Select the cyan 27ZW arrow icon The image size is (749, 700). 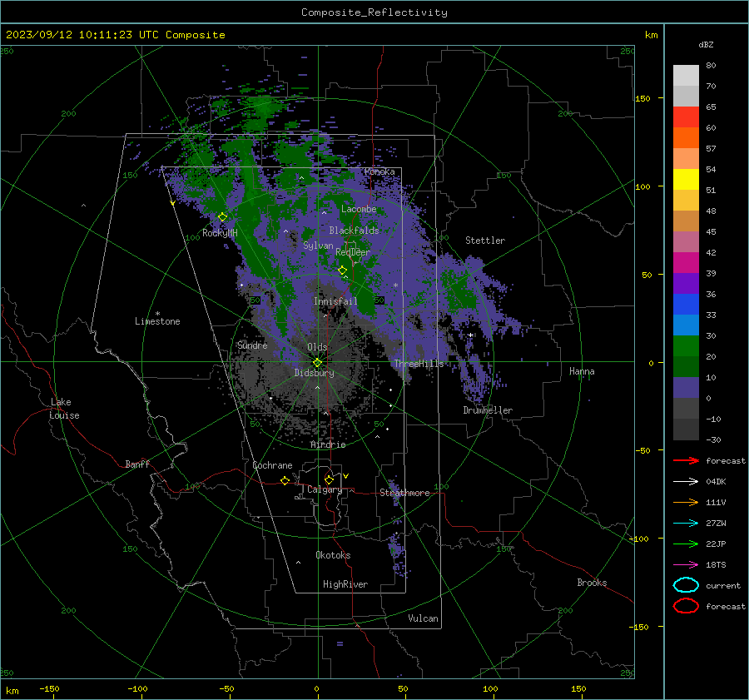point(686,524)
